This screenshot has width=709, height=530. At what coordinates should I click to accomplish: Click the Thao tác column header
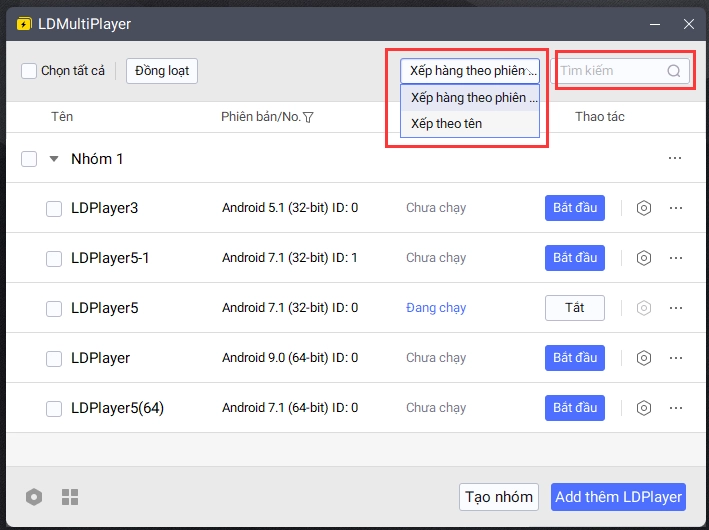coord(600,117)
